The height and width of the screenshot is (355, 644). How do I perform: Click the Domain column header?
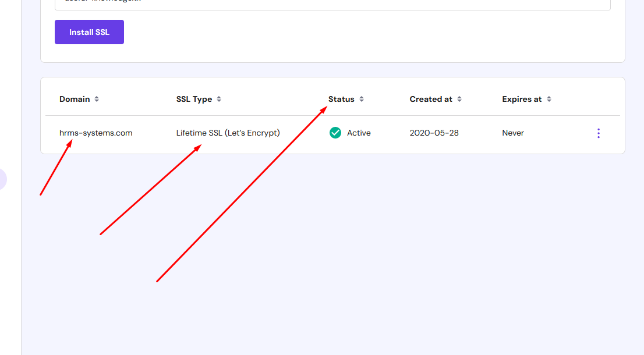tap(75, 99)
